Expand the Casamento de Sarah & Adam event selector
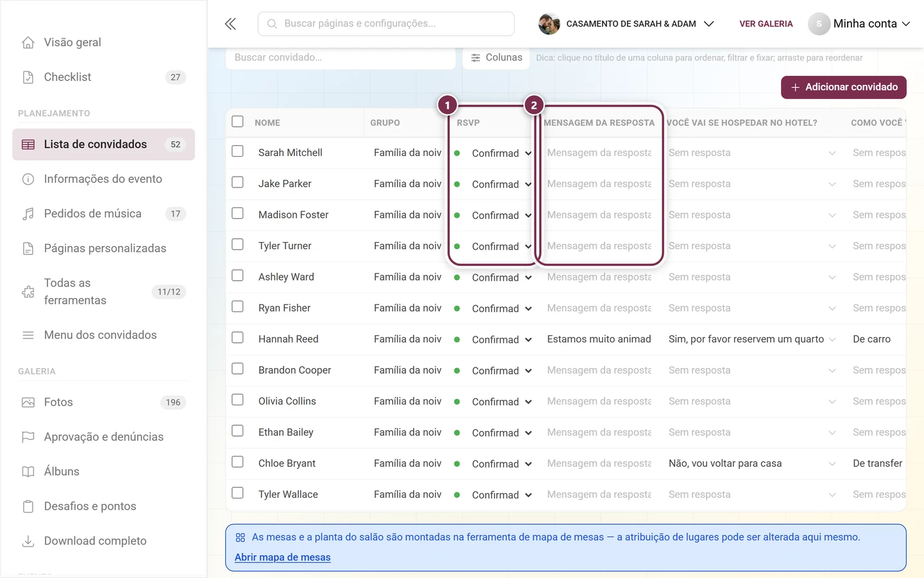The image size is (924, 578). point(626,24)
